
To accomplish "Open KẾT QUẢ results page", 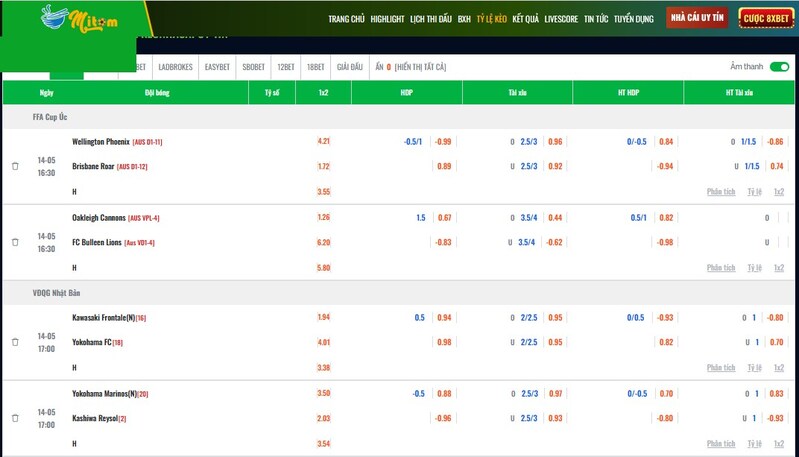I will tap(525, 19).
